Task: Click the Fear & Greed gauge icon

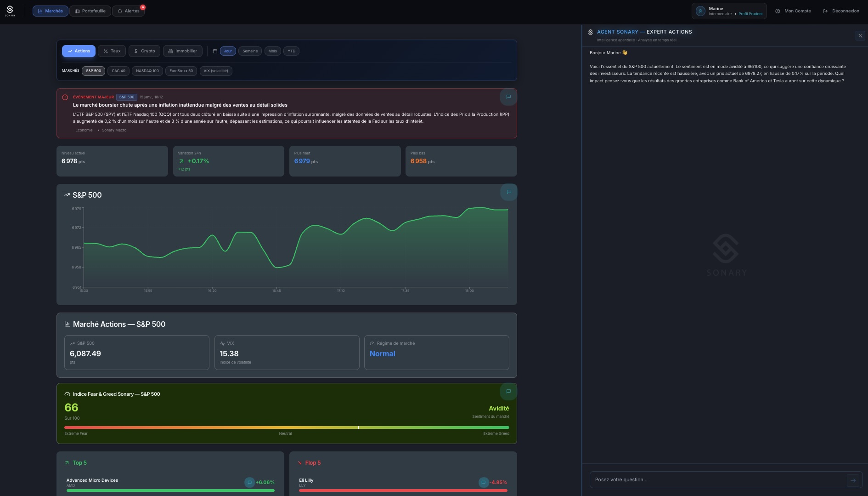Action: click(68, 394)
